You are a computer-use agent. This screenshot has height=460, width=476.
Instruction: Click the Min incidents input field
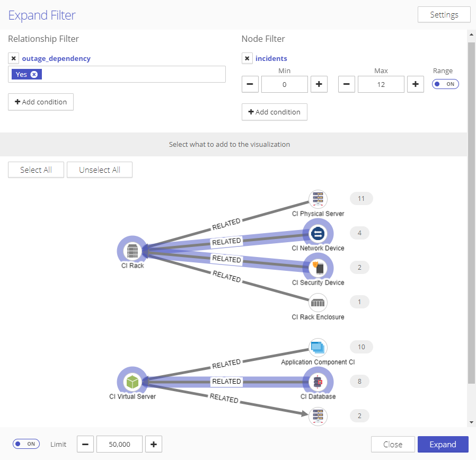click(284, 84)
